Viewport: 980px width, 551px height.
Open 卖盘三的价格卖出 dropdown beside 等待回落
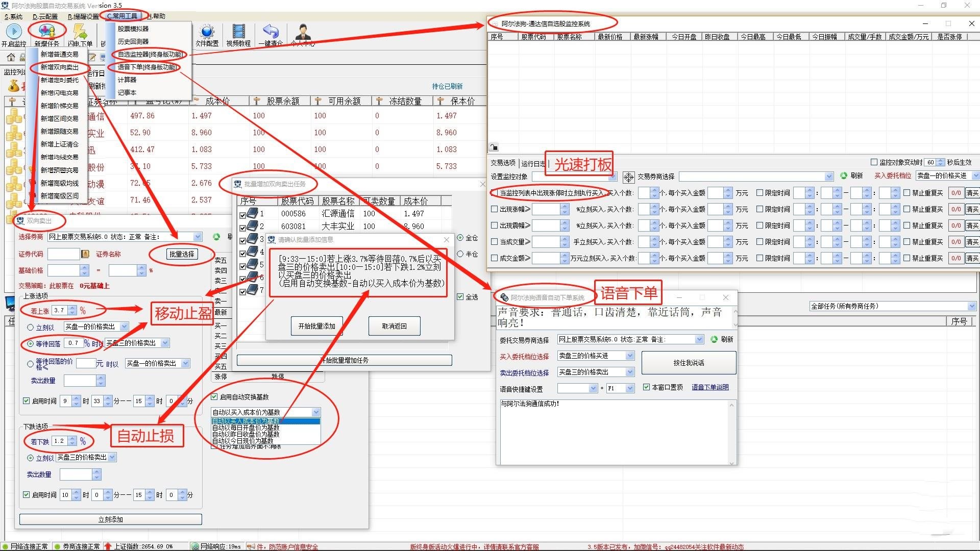pos(137,343)
